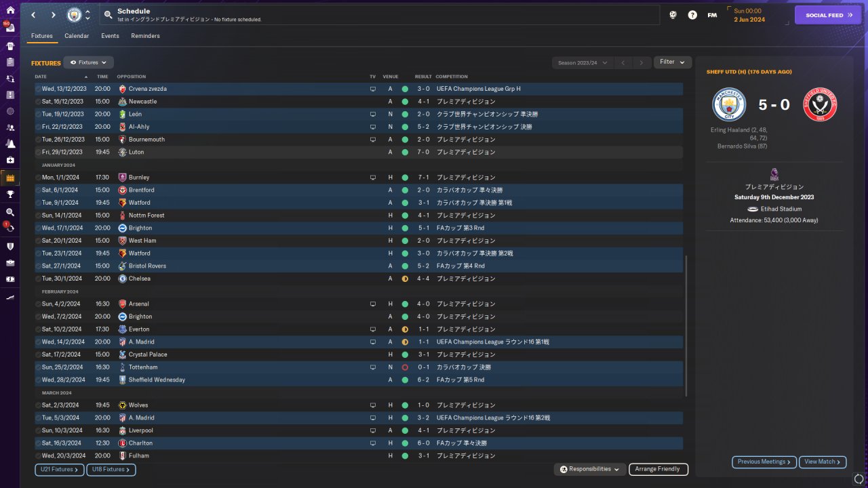Toggle row selector for Burnley fixture
Screen dimensions: 868x488
coord(38,178)
